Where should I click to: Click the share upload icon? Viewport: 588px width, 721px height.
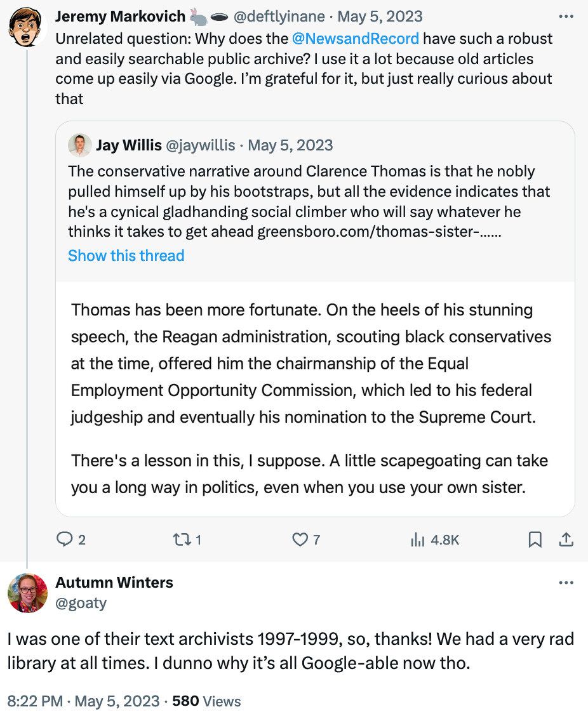565,539
